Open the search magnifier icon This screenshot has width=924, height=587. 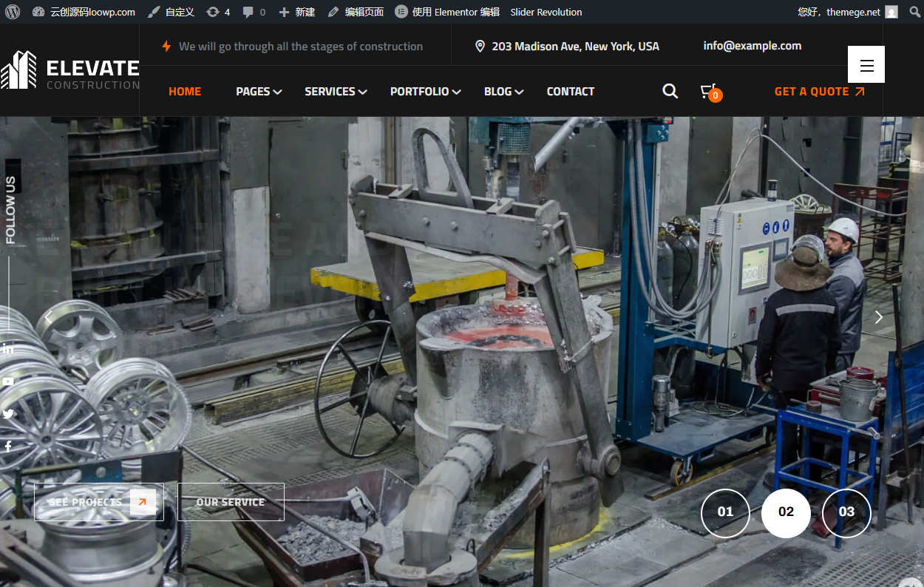click(670, 91)
